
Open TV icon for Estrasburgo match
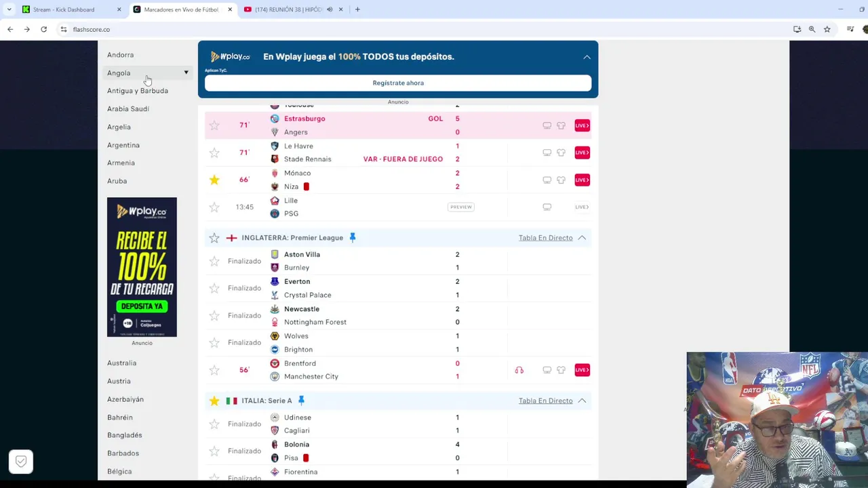click(x=547, y=125)
